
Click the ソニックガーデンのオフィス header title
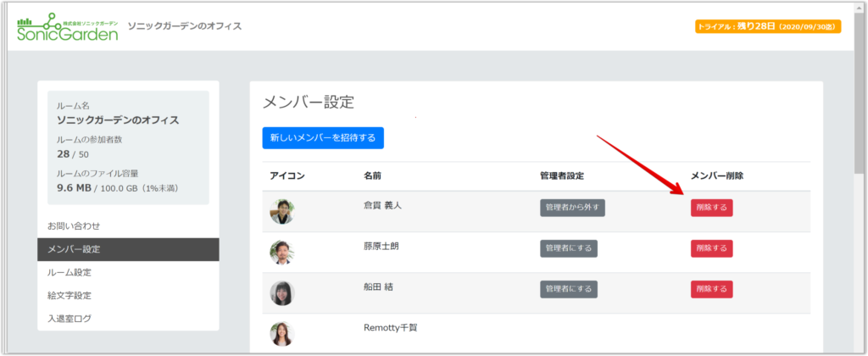[x=184, y=26]
